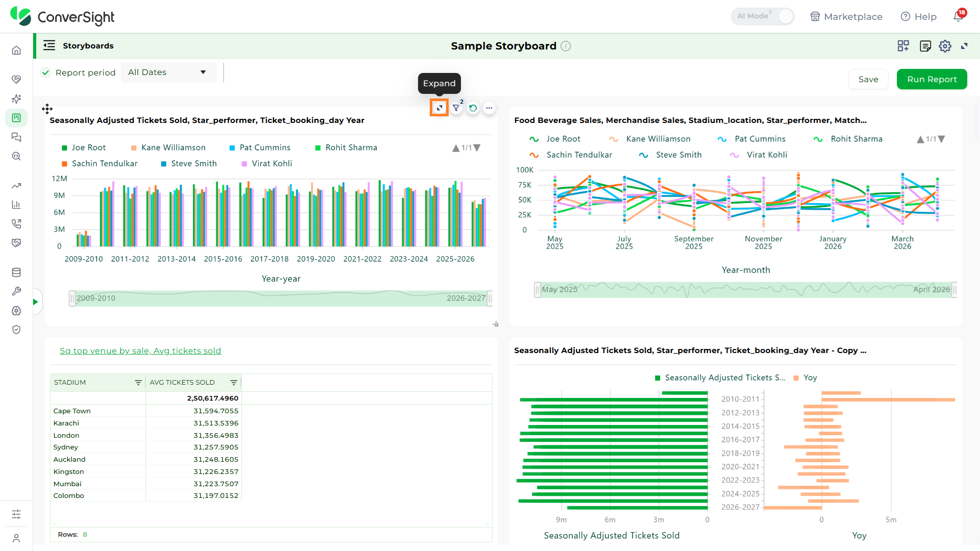
Task: Click the move handle on the first chart
Action: click(47, 109)
